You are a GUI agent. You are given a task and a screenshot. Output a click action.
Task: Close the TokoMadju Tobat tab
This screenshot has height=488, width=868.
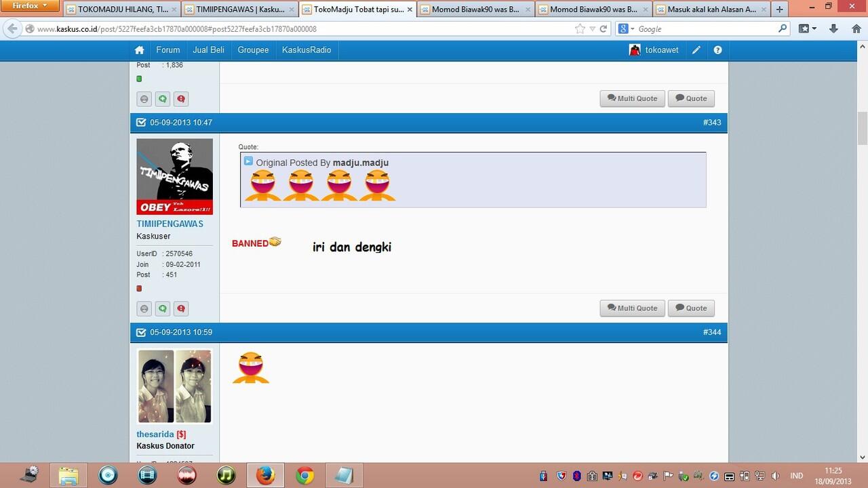coord(410,9)
